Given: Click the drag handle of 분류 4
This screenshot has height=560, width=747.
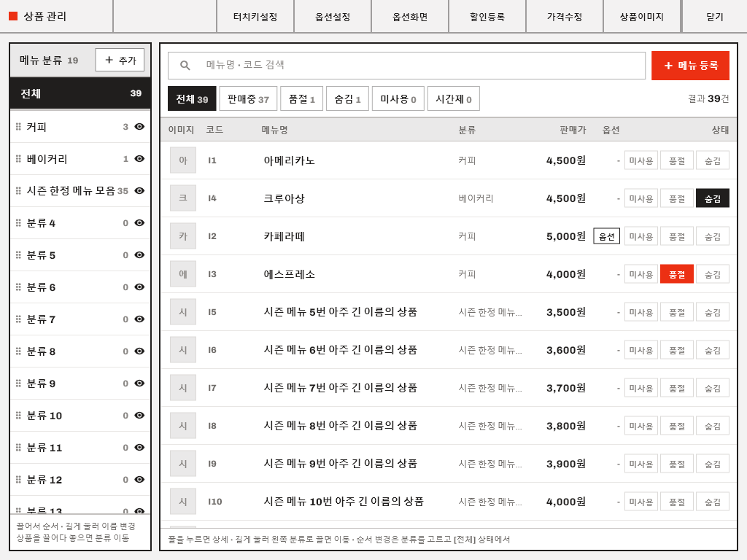Looking at the screenshot, I should [x=18, y=223].
